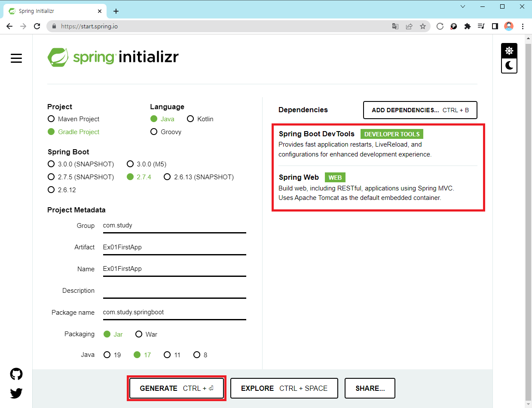Open the Google Translate icon in address bar
The width and height of the screenshot is (532, 408).
coord(395,26)
